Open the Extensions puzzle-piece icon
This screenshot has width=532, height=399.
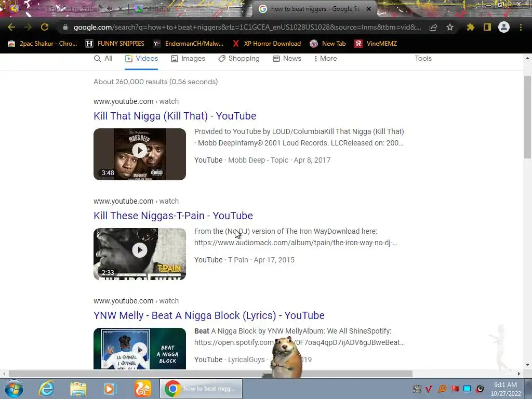pyautogui.click(x=470, y=27)
